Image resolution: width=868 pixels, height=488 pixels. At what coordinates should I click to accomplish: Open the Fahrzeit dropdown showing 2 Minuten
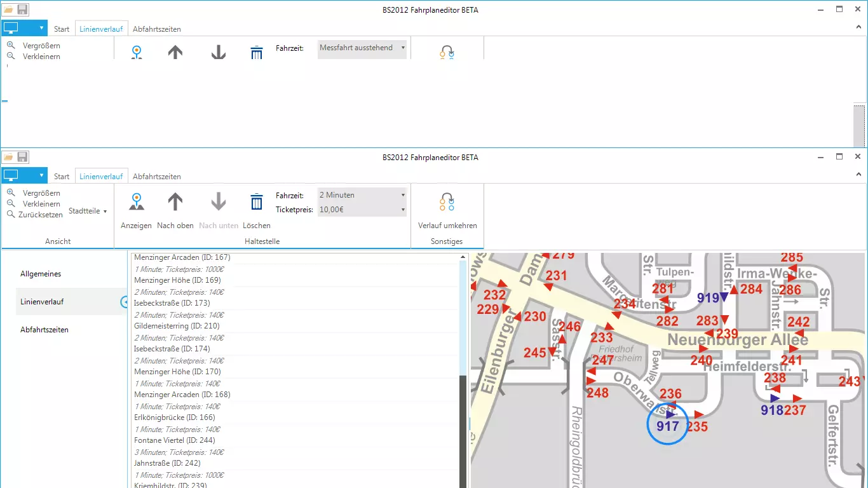[362, 195]
